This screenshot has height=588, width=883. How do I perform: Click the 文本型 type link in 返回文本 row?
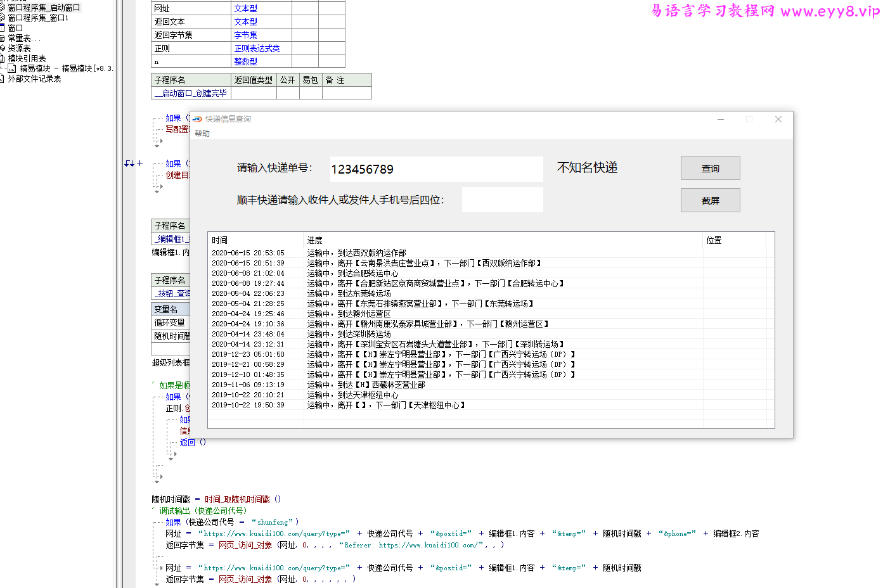pyautogui.click(x=245, y=22)
